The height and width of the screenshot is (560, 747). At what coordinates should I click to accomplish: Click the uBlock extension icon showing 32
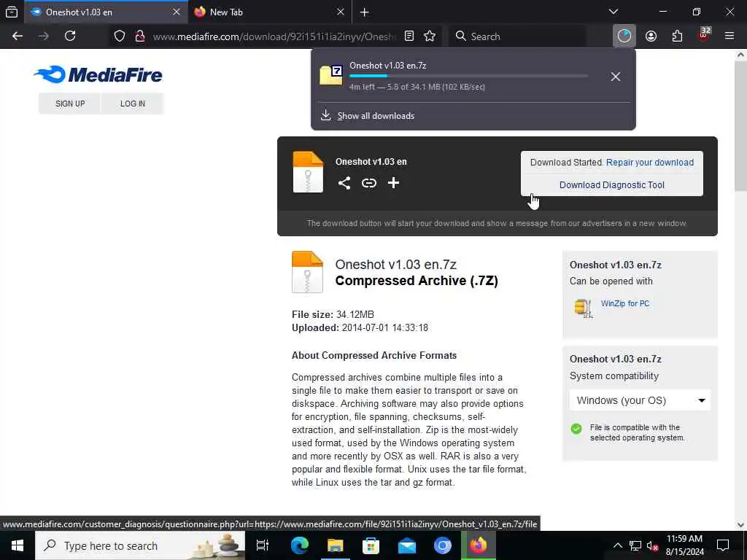coord(704,35)
